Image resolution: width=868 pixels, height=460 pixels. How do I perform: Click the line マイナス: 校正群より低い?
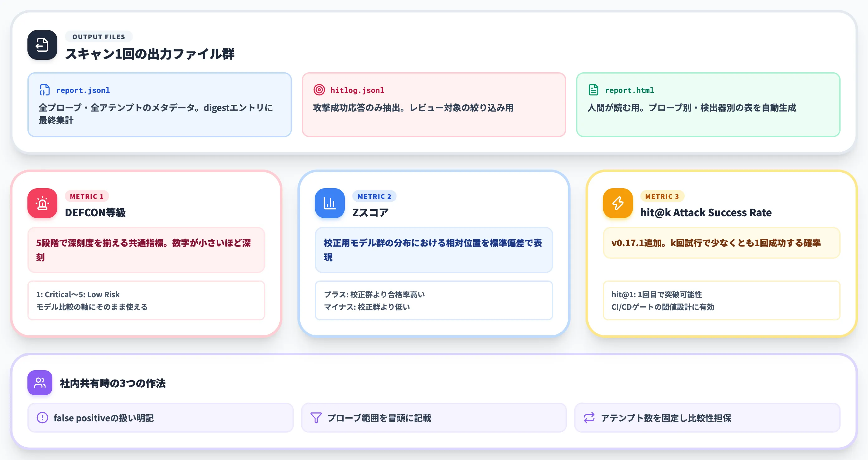(x=367, y=307)
